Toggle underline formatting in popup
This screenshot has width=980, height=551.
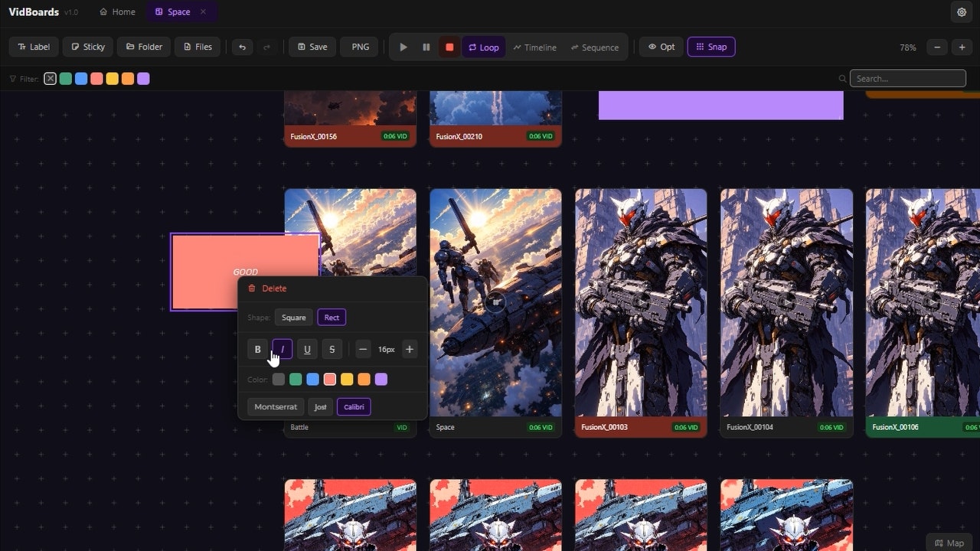coord(307,349)
